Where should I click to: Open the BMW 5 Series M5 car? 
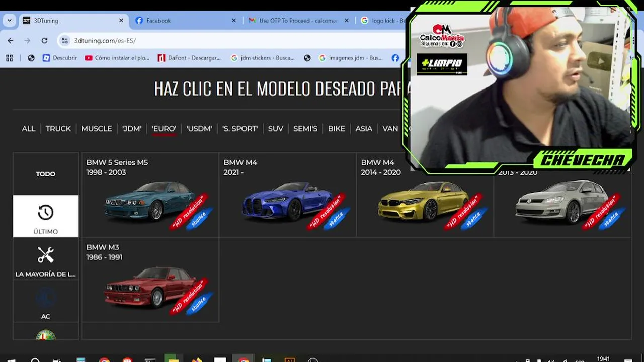[150, 195]
